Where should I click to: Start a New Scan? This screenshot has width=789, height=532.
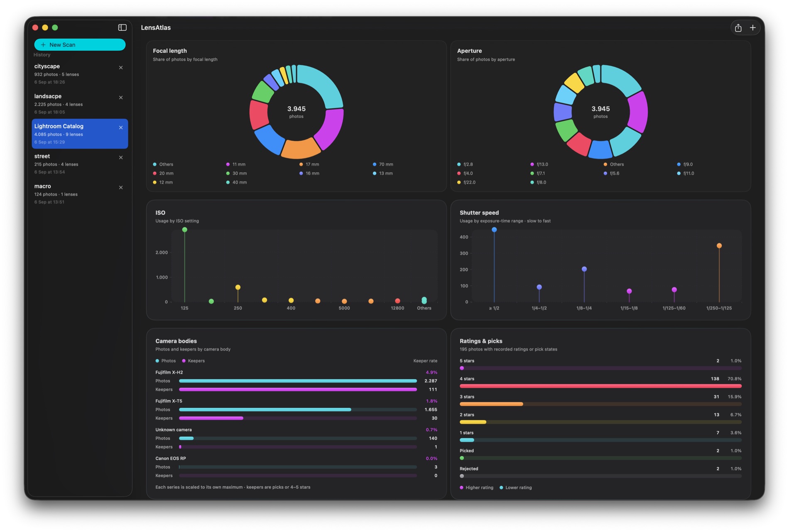coord(80,45)
